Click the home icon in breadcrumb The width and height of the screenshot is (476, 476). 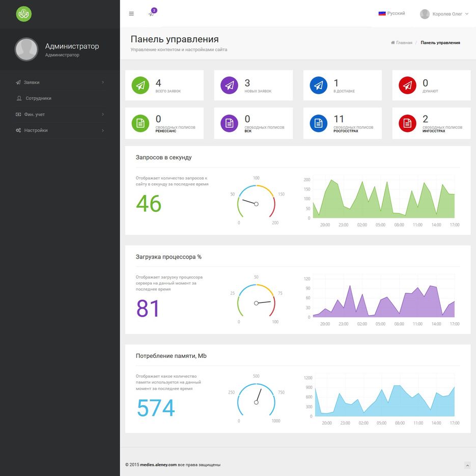click(393, 42)
